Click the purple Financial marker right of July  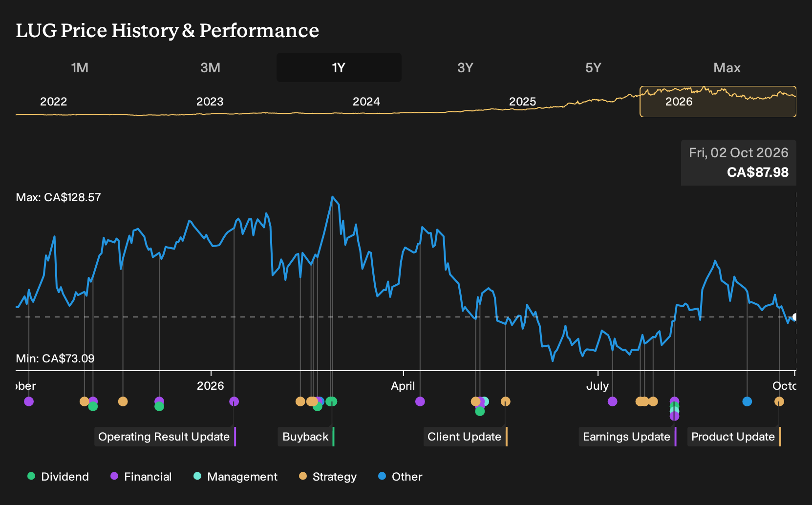coord(612,401)
